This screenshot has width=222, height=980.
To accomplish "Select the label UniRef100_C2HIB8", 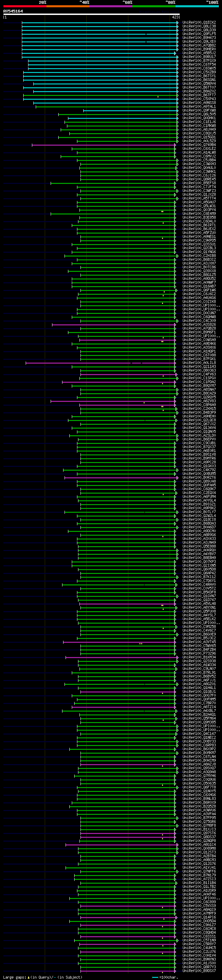I will 199,256.
